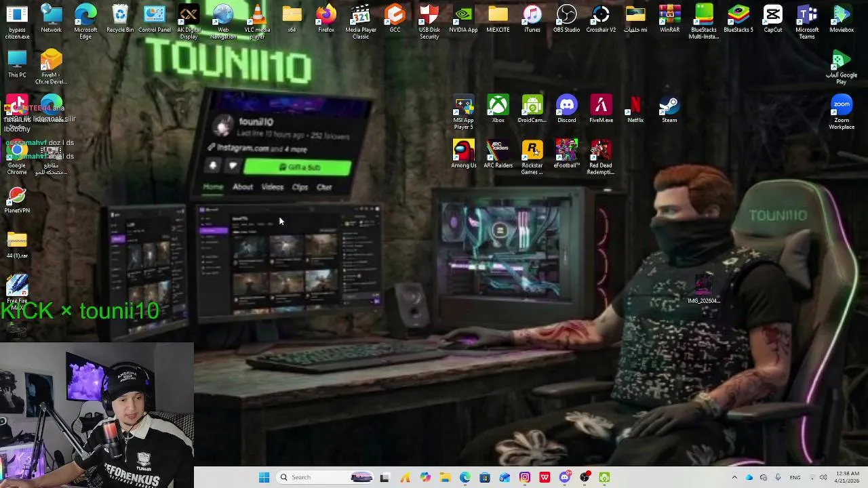Select the Google Chrome desktop shortcut
The height and width of the screenshot is (488, 868).
point(17,157)
